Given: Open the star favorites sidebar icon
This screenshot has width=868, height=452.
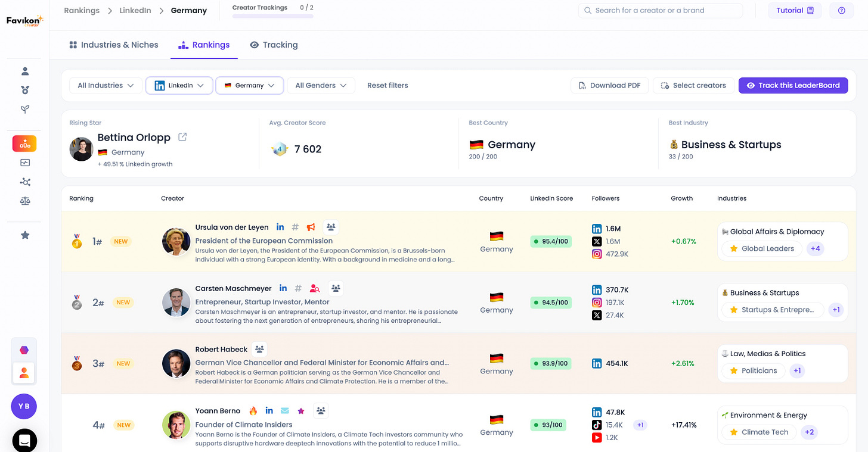Looking at the screenshot, I should [25, 235].
